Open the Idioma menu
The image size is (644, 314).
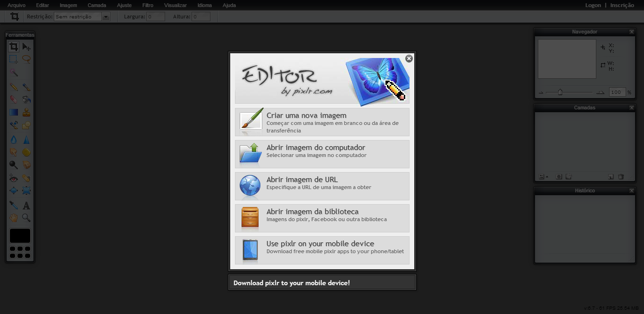coord(205,5)
